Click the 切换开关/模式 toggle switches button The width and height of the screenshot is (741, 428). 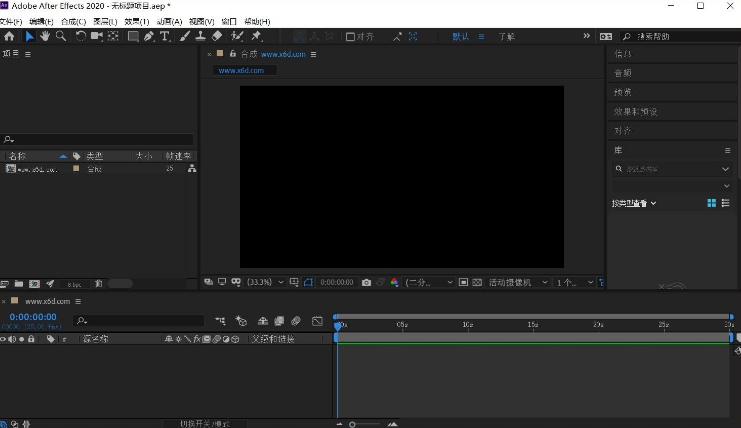[x=204, y=423]
